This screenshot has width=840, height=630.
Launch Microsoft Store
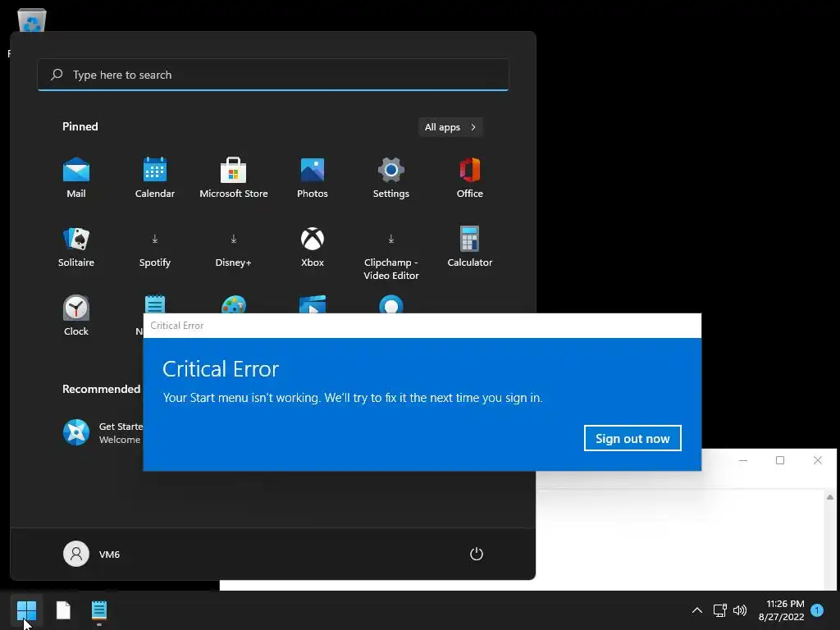(x=234, y=178)
